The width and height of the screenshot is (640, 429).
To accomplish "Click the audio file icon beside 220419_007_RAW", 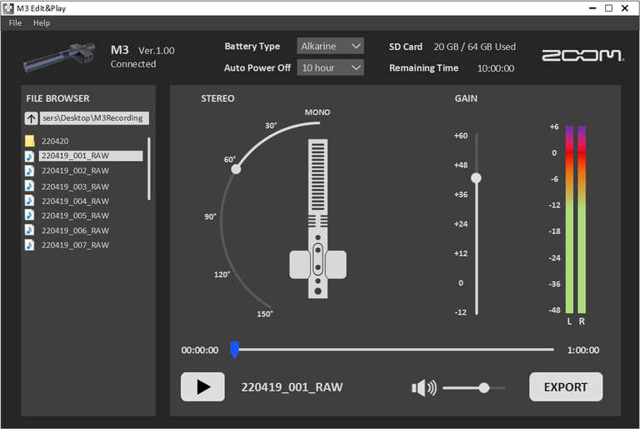I will pos(29,245).
